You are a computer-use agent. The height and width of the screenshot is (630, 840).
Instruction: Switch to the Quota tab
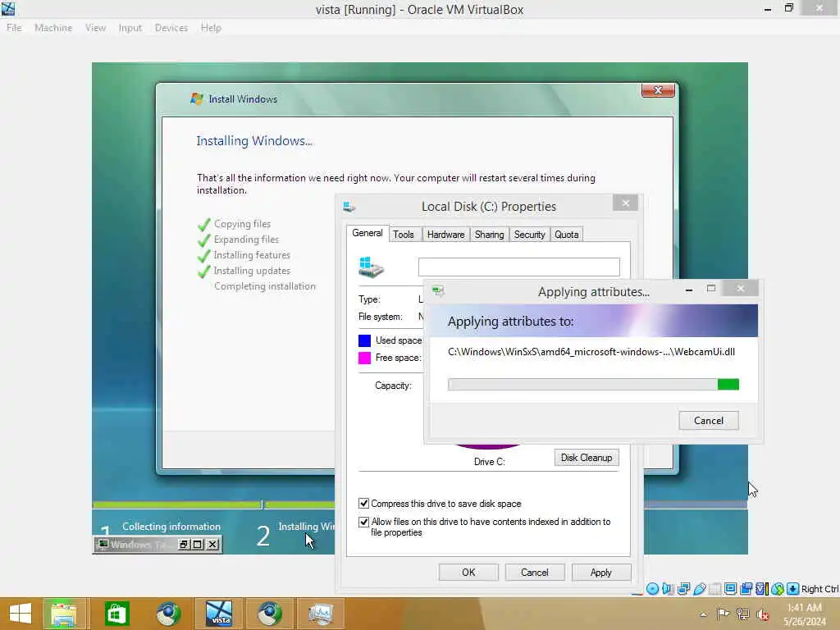coord(566,235)
